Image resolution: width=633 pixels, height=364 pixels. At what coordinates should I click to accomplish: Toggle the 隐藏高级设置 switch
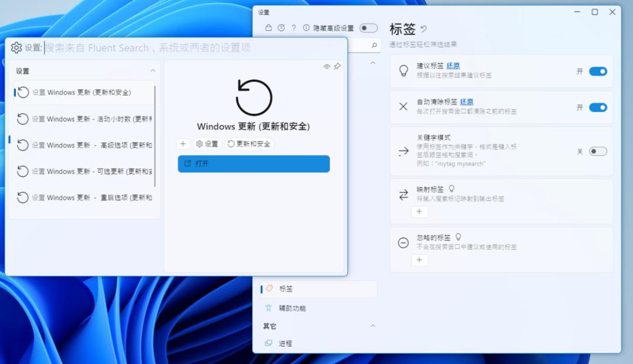[368, 28]
